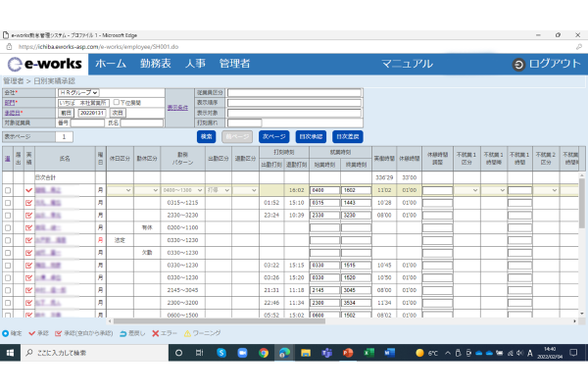
Task: Click the Windows Start button
Action: click(x=10, y=353)
